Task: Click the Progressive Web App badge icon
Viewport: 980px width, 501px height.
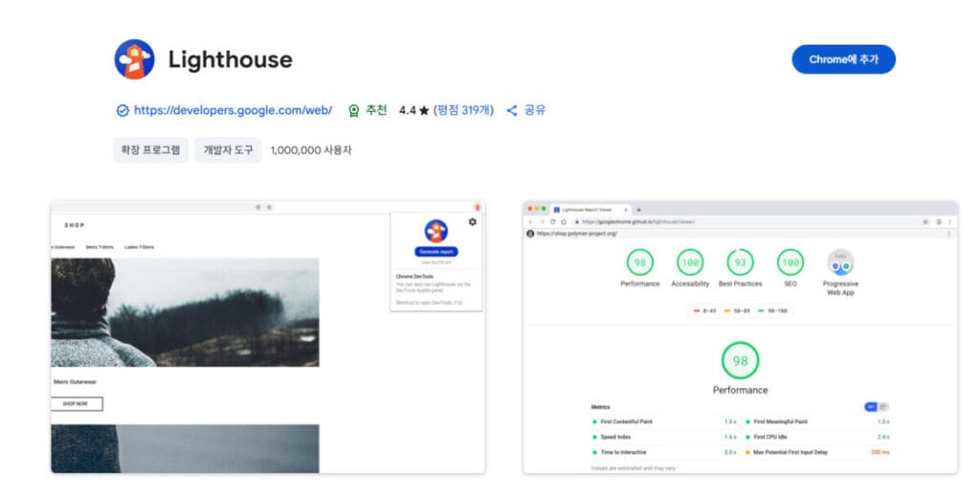Action: coord(840,263)
